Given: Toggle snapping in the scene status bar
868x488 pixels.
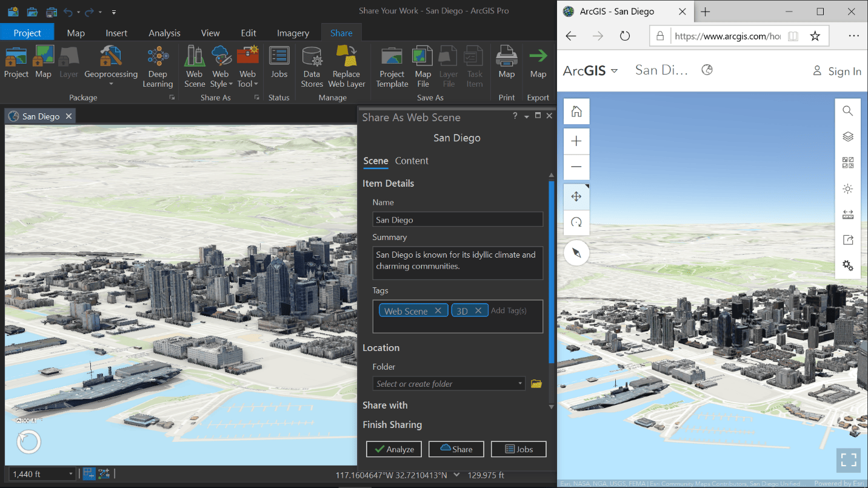Looking at the screenshot, I should [89, 473].
